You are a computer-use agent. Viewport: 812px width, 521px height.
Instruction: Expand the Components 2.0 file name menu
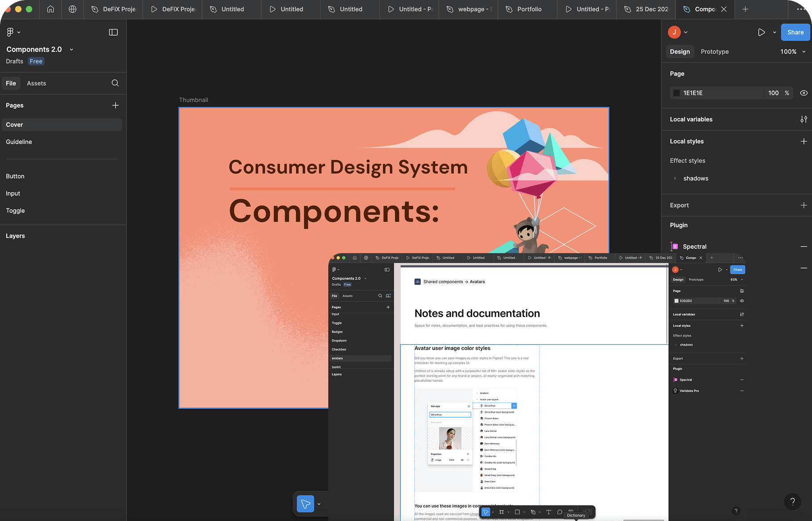pyautogui.click(x=71, y=50)
